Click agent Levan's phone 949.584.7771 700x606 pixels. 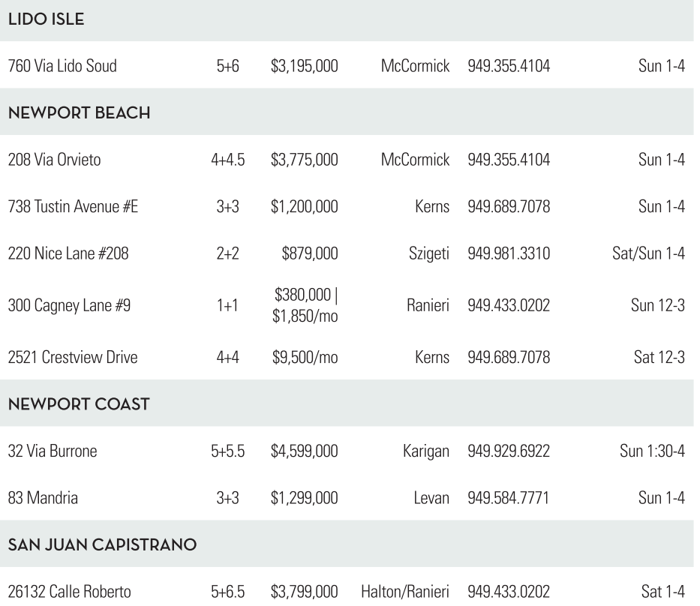point(509,499)
